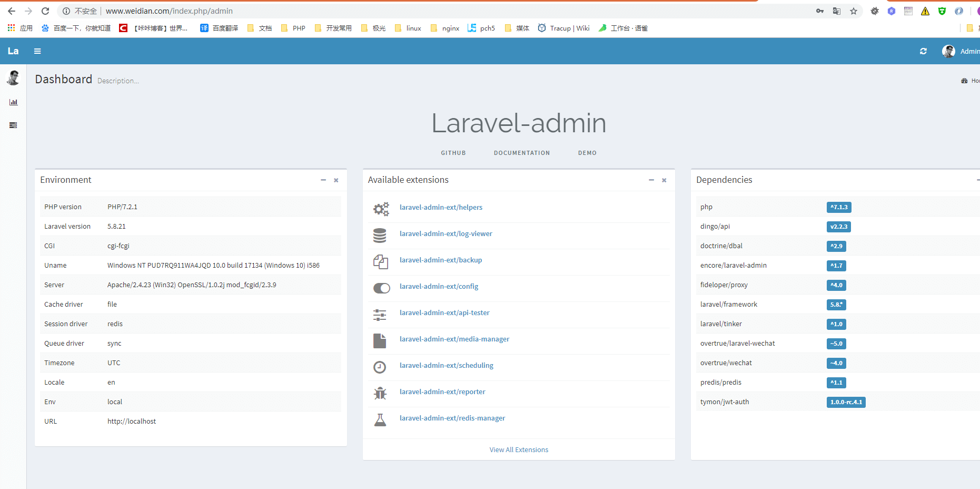Click the php ^7.1.3 version badge

pos(839,207)
